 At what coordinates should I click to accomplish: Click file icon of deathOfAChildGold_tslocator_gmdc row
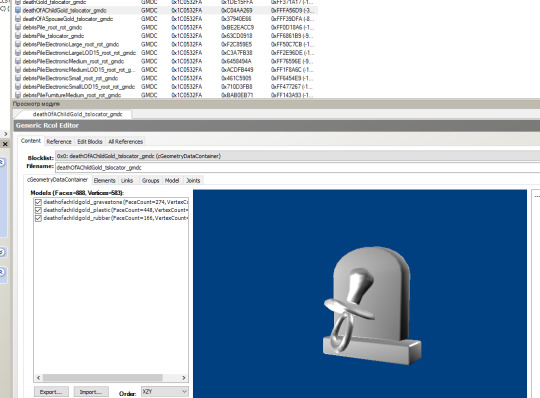(x=18, y=10)
